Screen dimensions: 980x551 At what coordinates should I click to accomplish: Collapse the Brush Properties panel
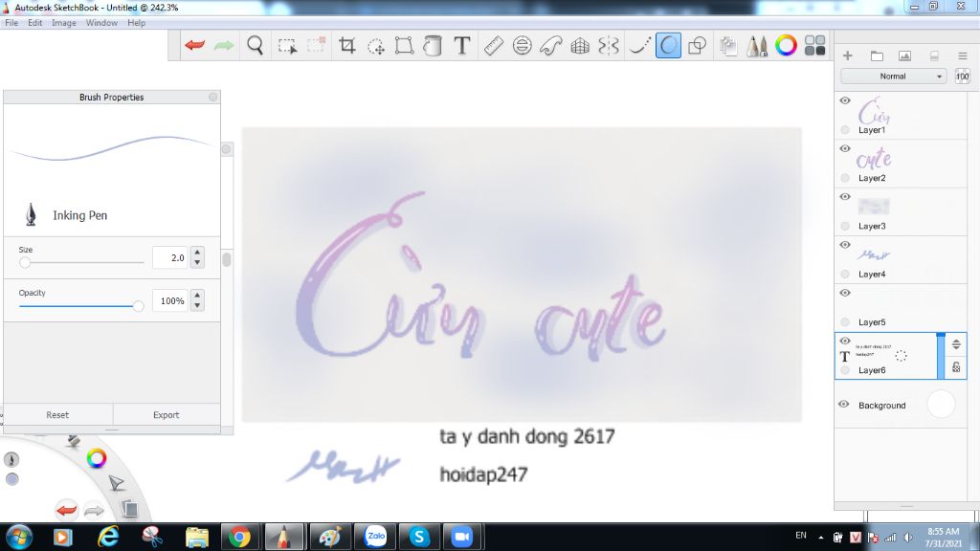[x=212, y=97]
